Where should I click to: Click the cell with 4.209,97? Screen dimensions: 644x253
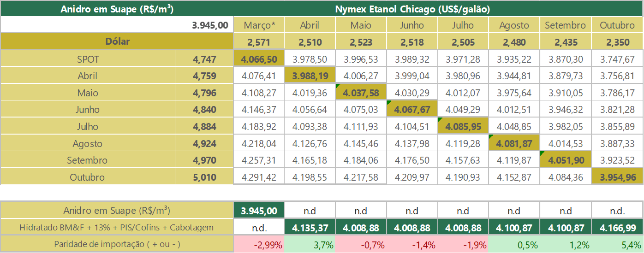pos(412,177)
